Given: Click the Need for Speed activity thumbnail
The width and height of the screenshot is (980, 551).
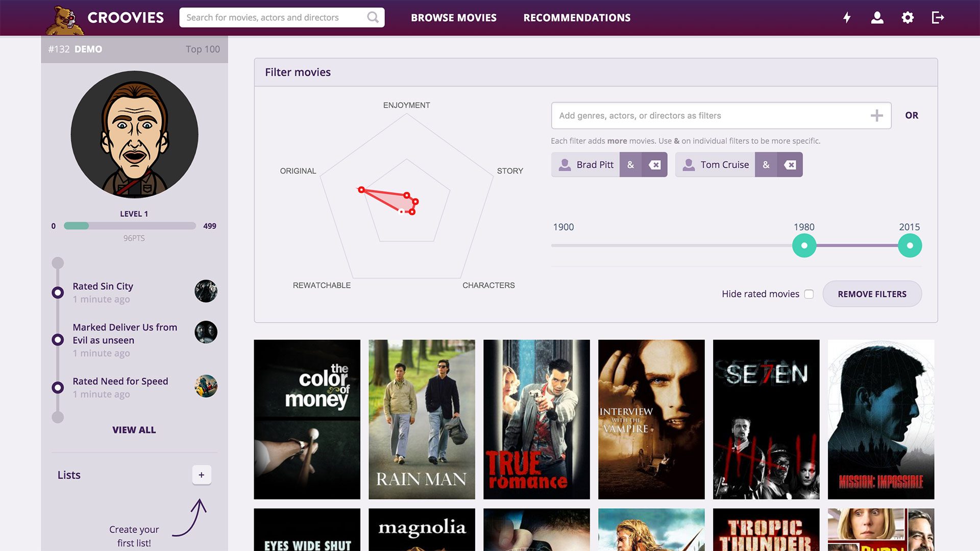Looking at the screenshot, I should [x=206, y=386].
